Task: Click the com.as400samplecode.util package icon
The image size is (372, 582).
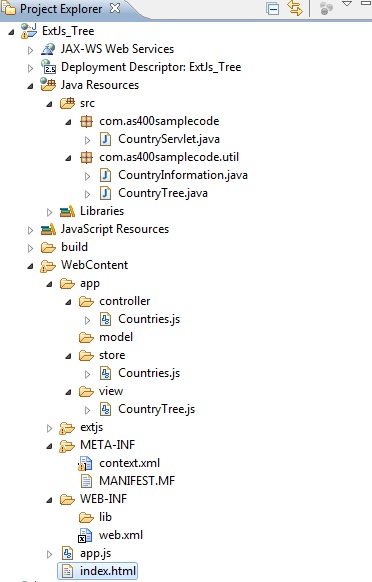Action: coord(87,157)
